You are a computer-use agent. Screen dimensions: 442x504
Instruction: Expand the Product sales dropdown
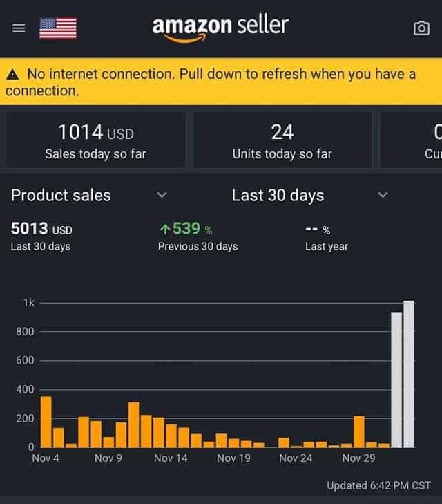(x=162, y=196)
